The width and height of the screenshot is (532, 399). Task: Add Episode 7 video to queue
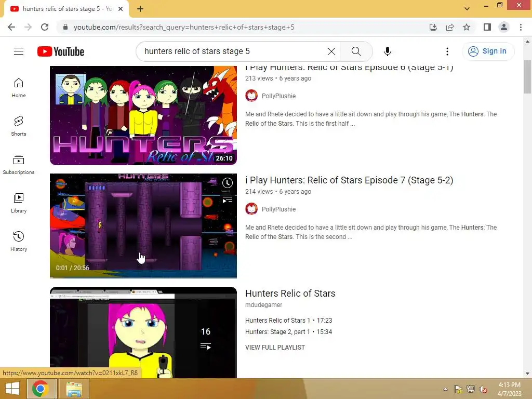coord(228,200)
